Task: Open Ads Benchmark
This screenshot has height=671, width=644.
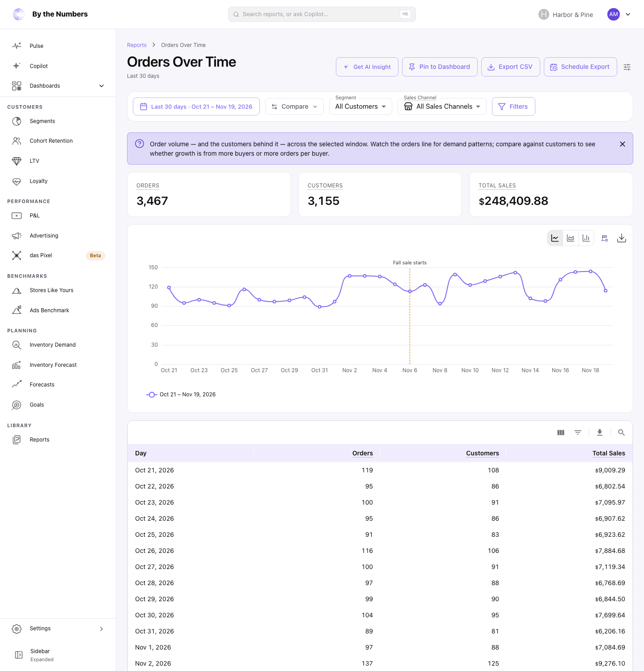Action: tap(58, 310)
